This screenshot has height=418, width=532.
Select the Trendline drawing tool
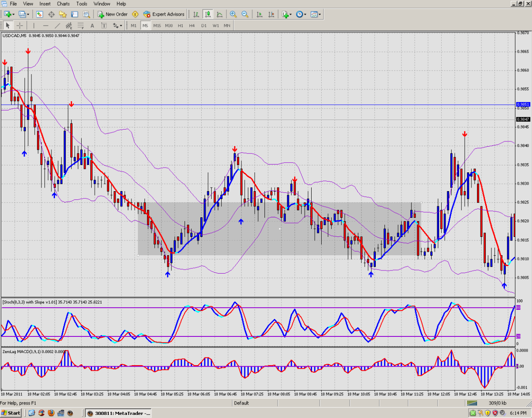pyautogui.click(x=57, y=25)
